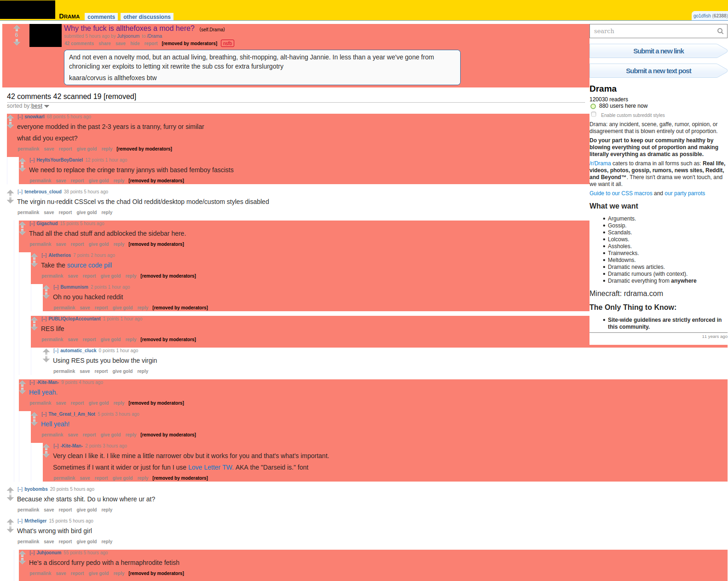The width and height of the screenshot is (728, 581).
Task: Upvote HeyItsYourBoyDaniel's comment
Action: [22, 161]
